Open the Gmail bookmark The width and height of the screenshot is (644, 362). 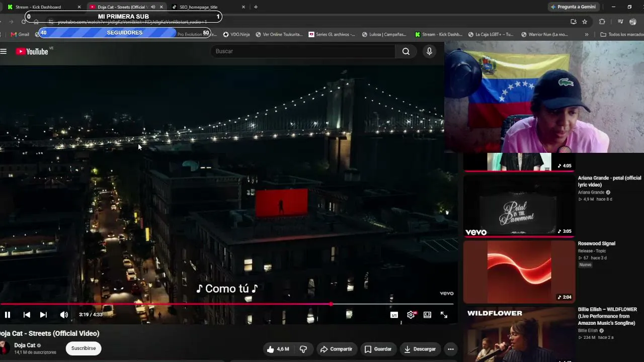pos(20,35)
